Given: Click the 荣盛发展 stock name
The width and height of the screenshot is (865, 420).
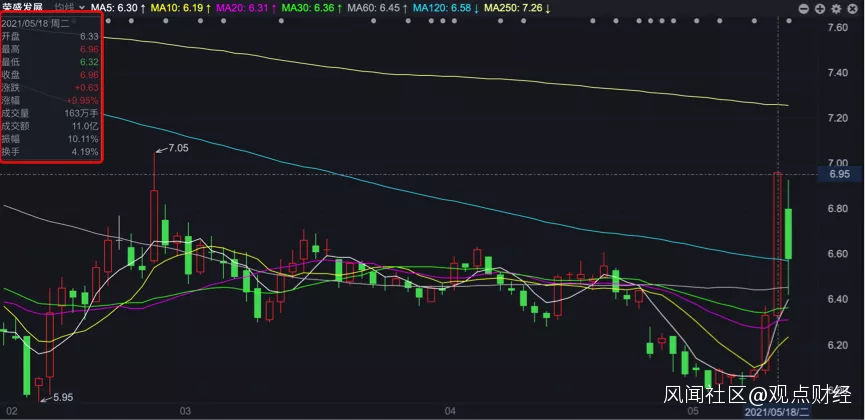Looking at the screenshot, I should click(x=23, y=8).
